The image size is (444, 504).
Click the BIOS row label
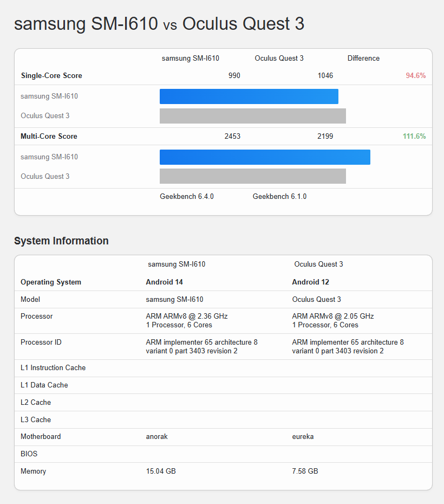click(29, 454)
